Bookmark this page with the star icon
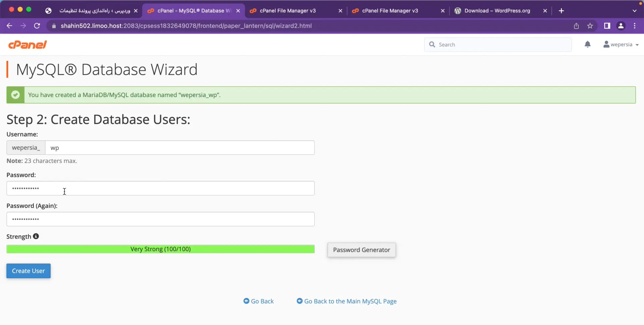Image resolution: width=644 pixels, height=325 pixels. pos(590,26)
